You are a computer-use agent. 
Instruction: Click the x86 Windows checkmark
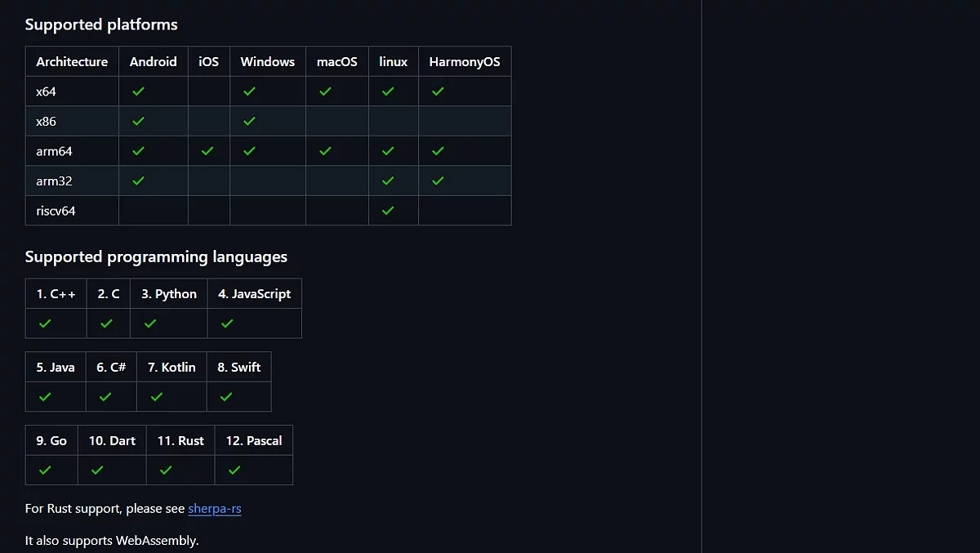[249, 121]
